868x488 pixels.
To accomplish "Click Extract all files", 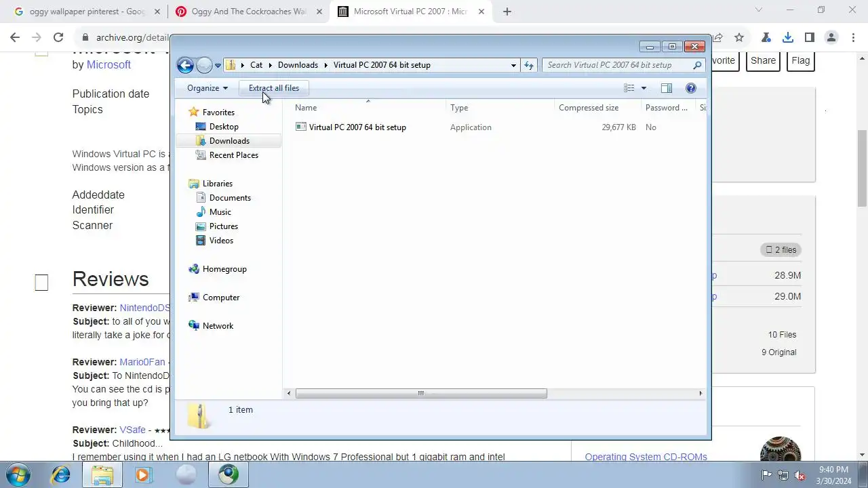I will click(274, 88).
